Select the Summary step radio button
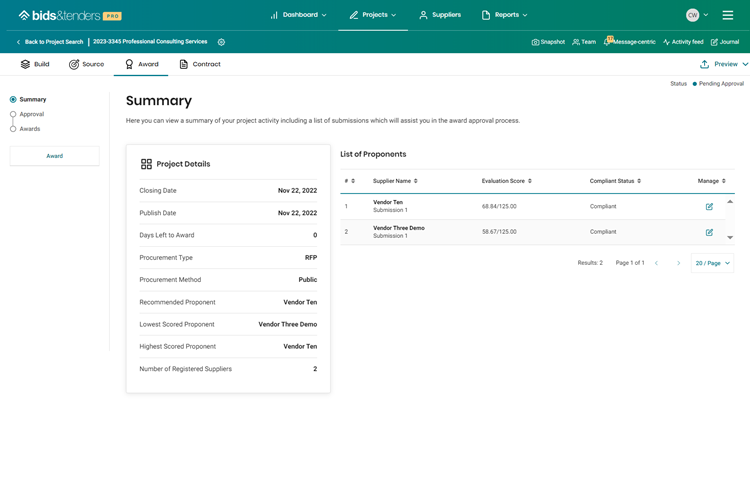The height and width of the screenshot is (484, 750). [13, 100]
